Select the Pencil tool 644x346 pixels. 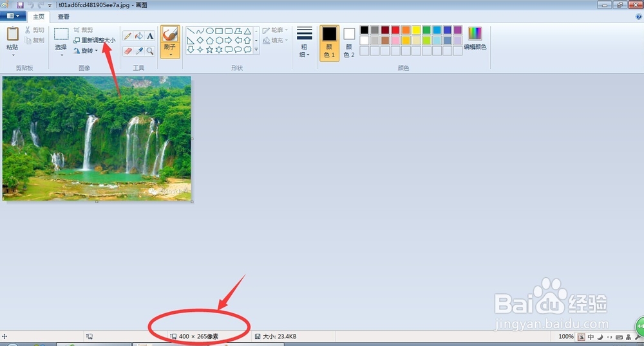128,36
